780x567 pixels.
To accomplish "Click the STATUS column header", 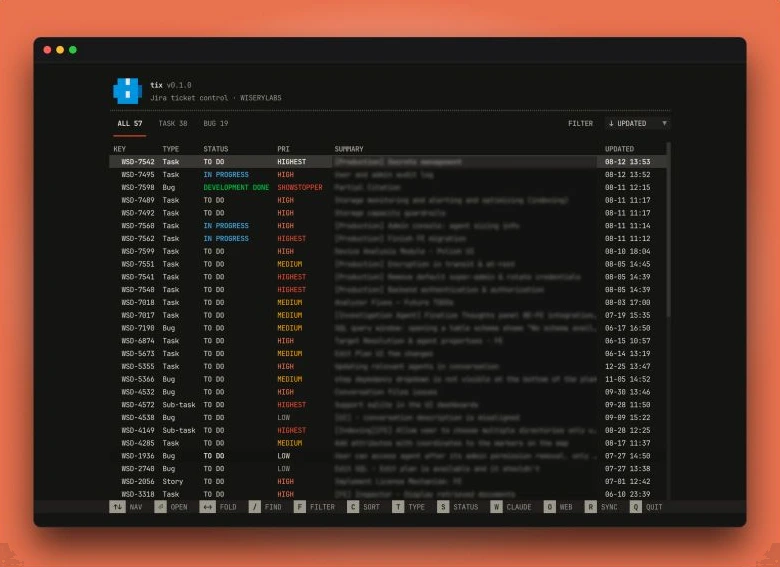I will tap(215, 149).
